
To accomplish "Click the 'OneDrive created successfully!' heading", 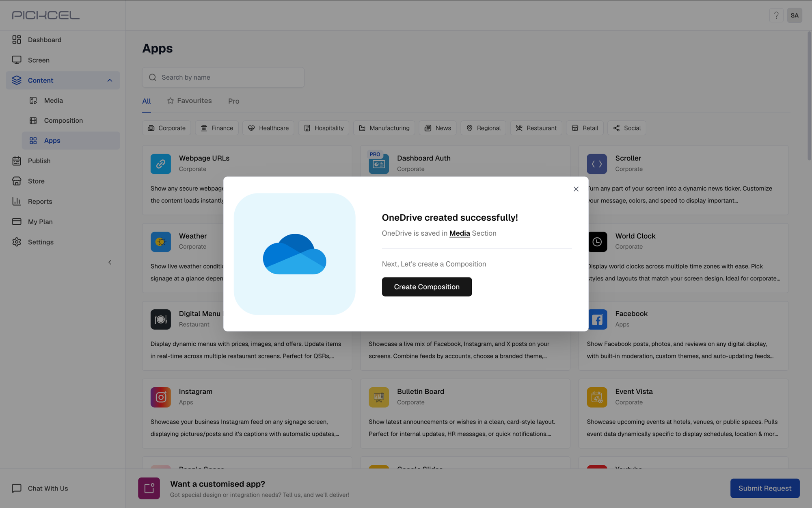I will pyautogui.click(x=450, y=217).
